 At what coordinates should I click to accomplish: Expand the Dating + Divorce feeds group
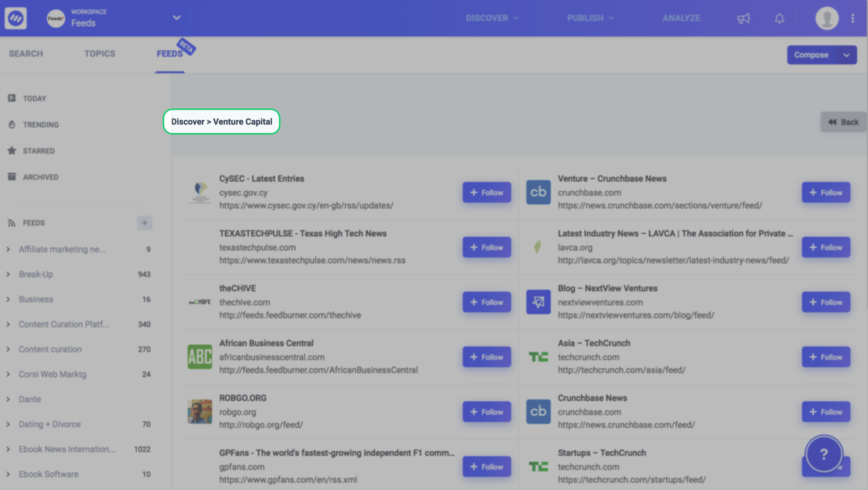9,424
